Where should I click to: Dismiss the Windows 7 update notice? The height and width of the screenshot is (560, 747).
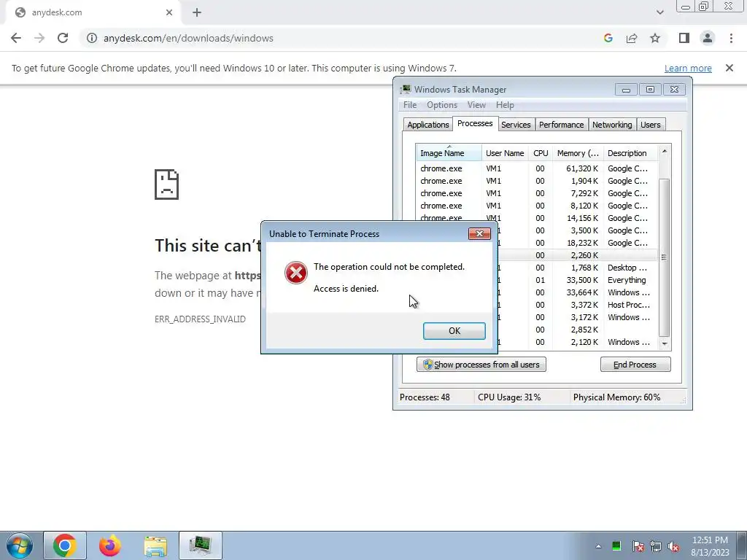729,68
